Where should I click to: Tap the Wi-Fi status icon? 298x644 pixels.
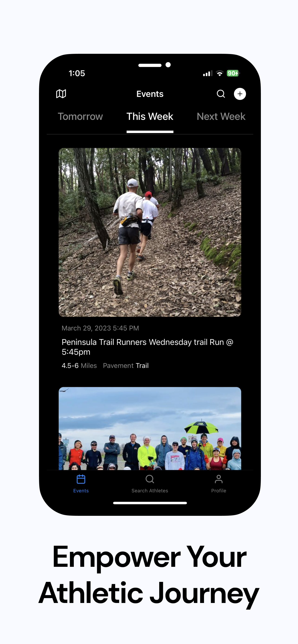tap(219, 73)
